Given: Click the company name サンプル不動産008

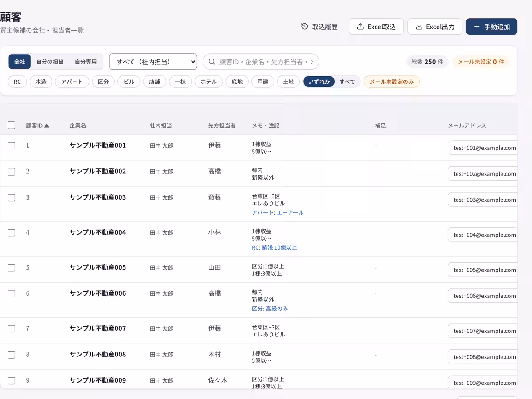Looking at the screenshot, I should 98,354.
